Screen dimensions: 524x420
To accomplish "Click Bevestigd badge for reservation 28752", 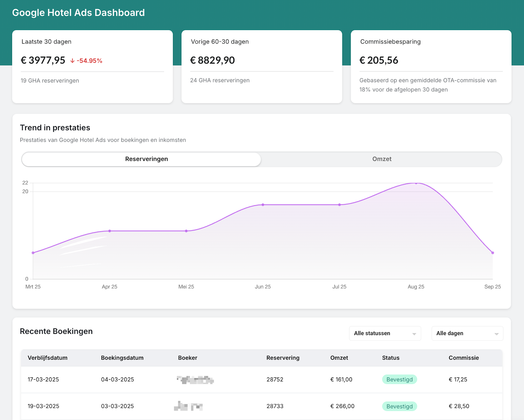I will pyautogui.click(x=400, y=379).
